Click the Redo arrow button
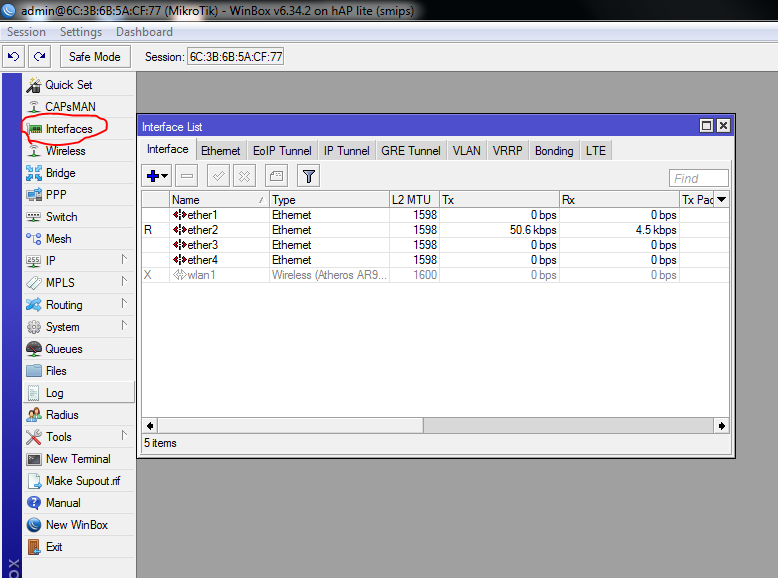 click(40, 57)
